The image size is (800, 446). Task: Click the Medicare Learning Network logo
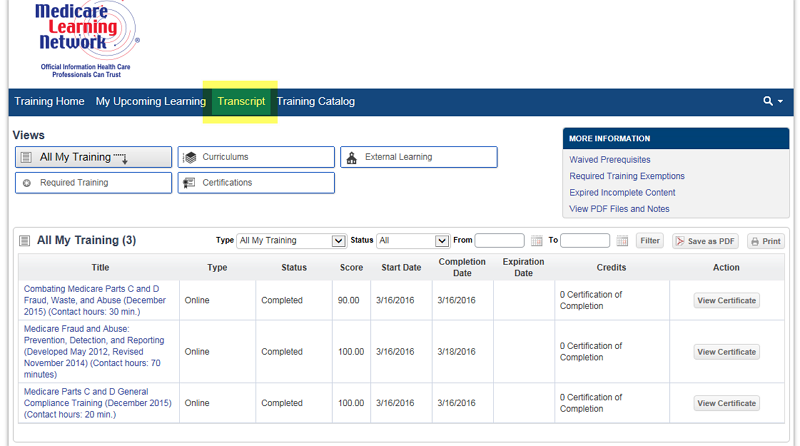click(x=87, y=40)
